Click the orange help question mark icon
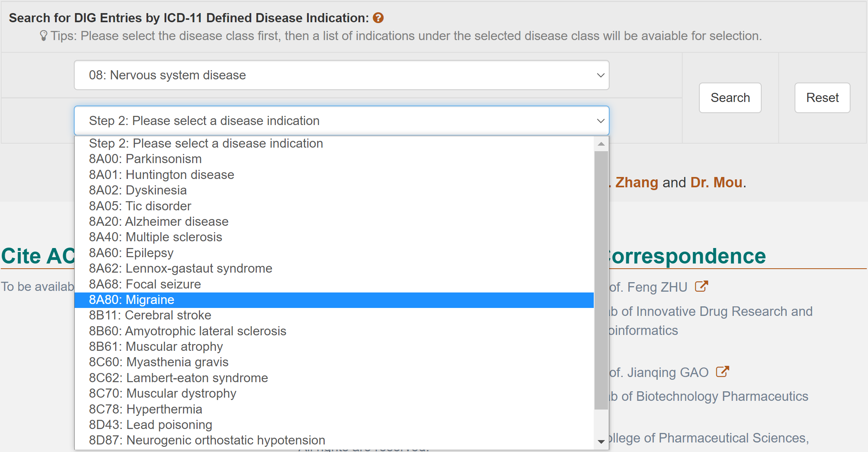The image size is (868, 452). coord(378,18)
